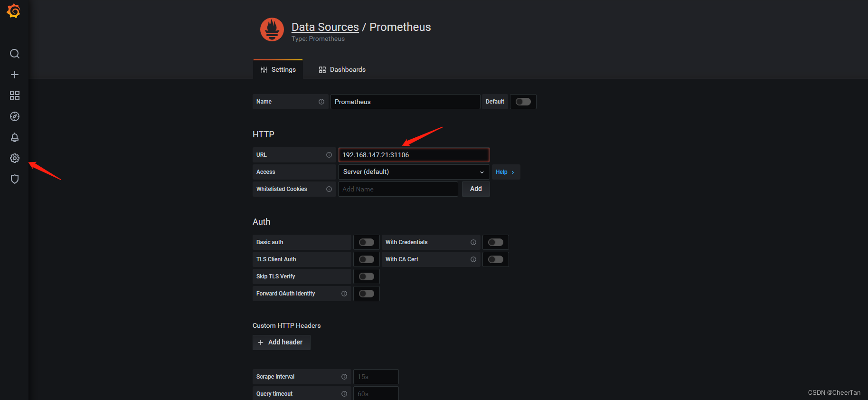868x400 pixels.
Task: Click the Add header button
Action: (x=282, y=343)
